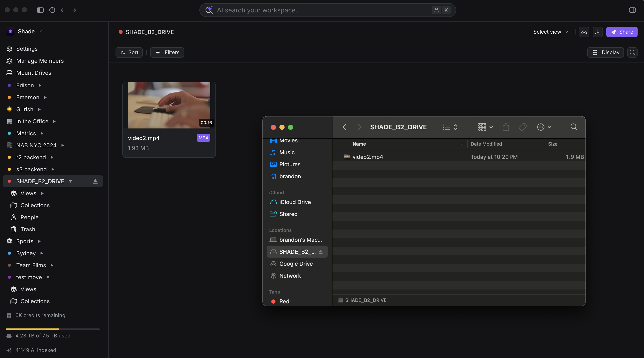Open Finder's search magnifier
Viewport: 644px width, 358px height.
click(574, 127)
